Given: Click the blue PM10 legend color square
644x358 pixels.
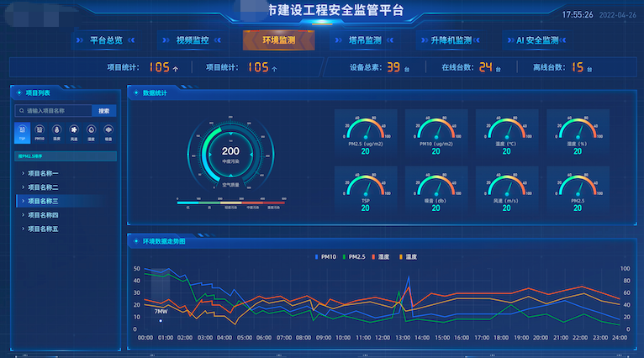Looking at the screenshot, I should (316, 257).
